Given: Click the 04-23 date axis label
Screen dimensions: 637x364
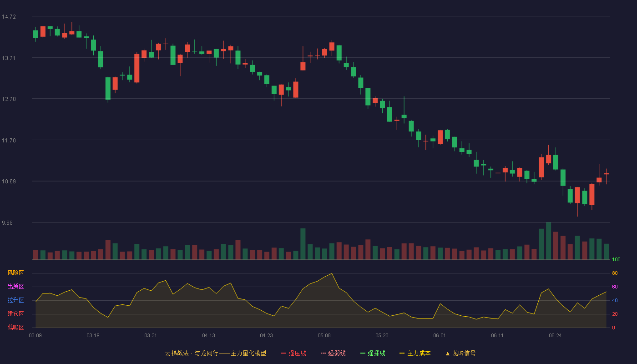Looking at the screenshot, I should point(266,335).
